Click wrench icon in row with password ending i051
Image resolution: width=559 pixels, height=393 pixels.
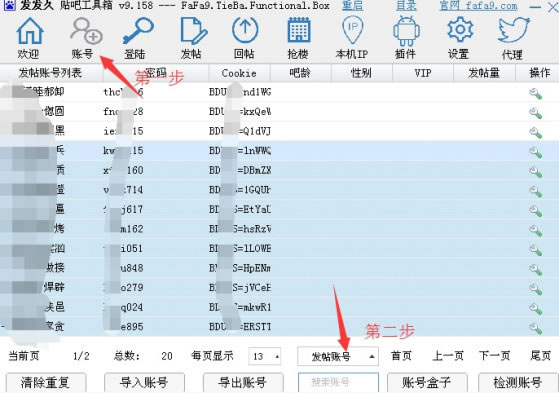(535, 250)
